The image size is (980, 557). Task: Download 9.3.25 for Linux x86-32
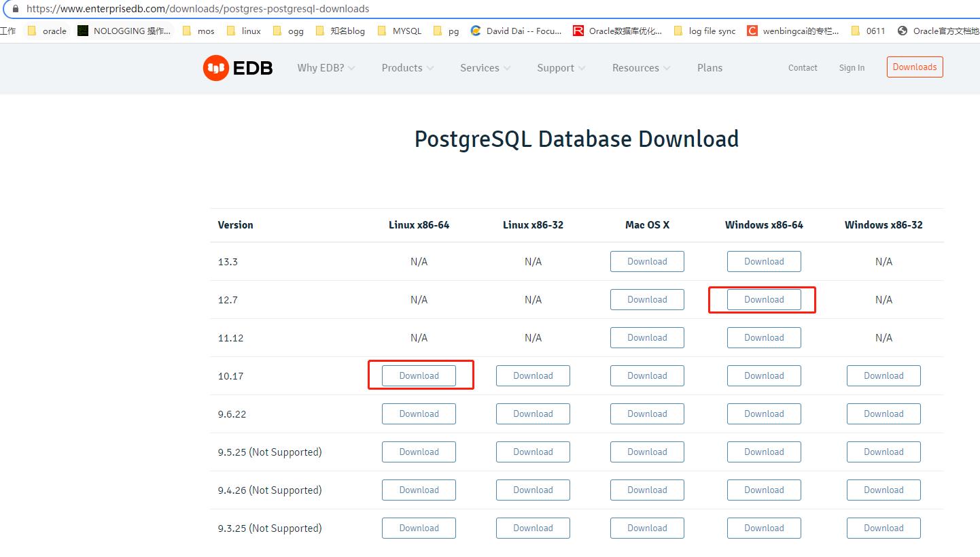tap(533, 528)
